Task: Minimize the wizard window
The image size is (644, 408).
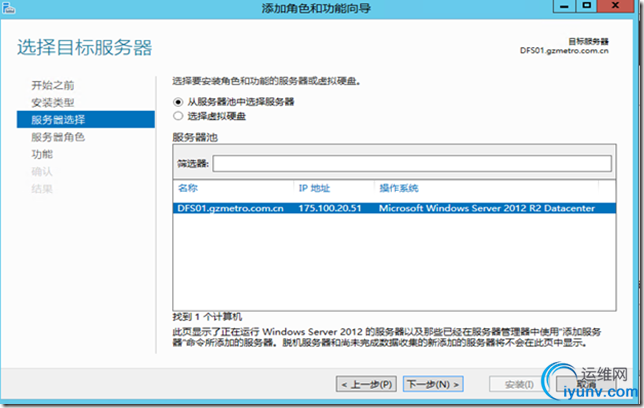Action: [564, 6]
